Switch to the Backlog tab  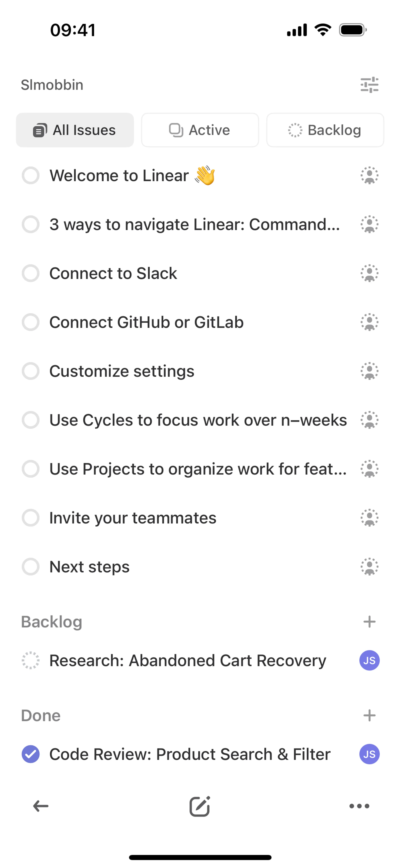(x=325, y=130)
